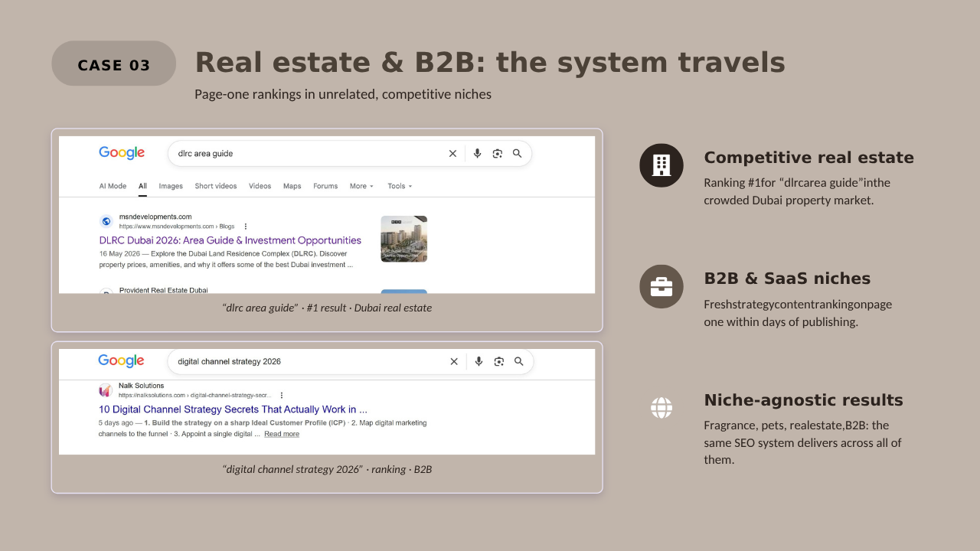Click the Nalk Solutions favicon
Viewport: 980px width, 551px height.
[x=106, y=390]
